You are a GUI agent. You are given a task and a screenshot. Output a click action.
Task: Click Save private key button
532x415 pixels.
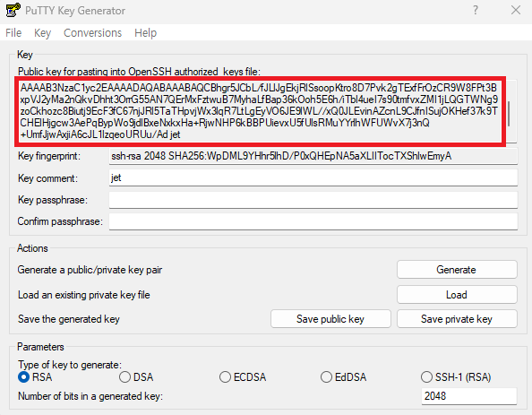tap(457, 319)
